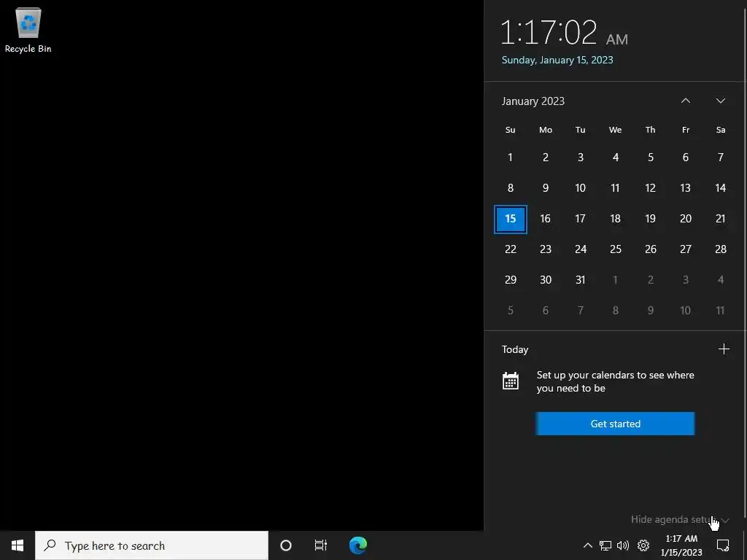The height and width of the screenshot is (560, 747).
Task: Select January 28 in the calendar
Action: 721,249
